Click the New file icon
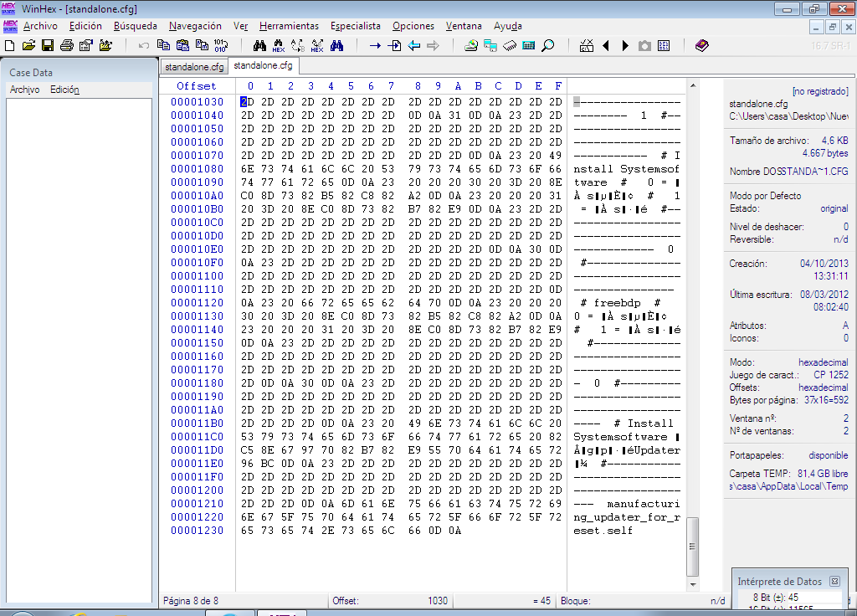Image resolution: width=857 pixels, height=616 pixels. pyautogui.click(x=10, y=45)
